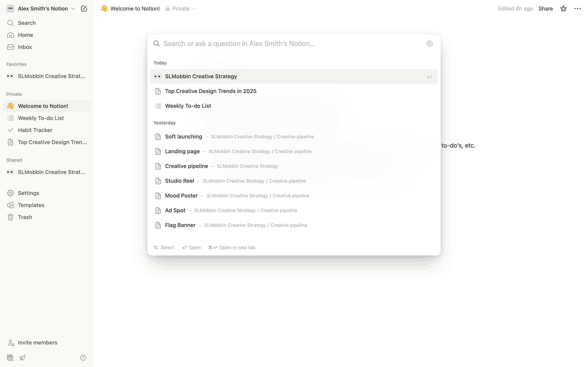Click the favorite star icon
The height and width of the screenshot is (367, 588).
coord(563,9)
